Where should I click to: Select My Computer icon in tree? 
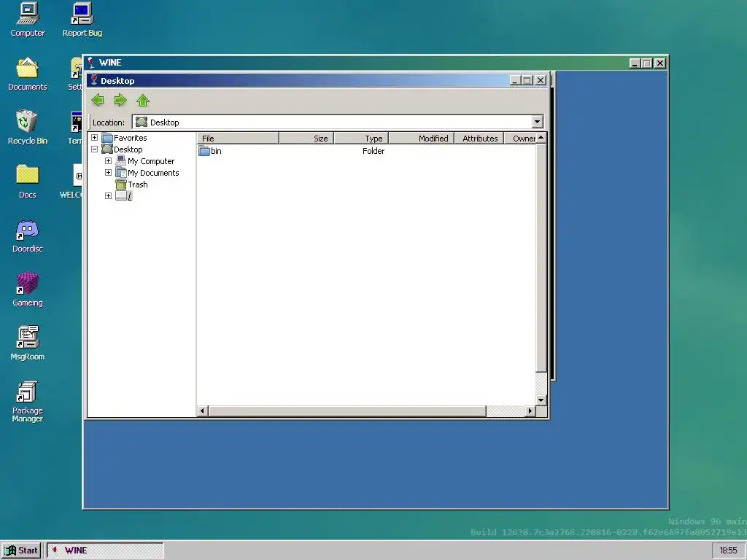pos(121,161)
